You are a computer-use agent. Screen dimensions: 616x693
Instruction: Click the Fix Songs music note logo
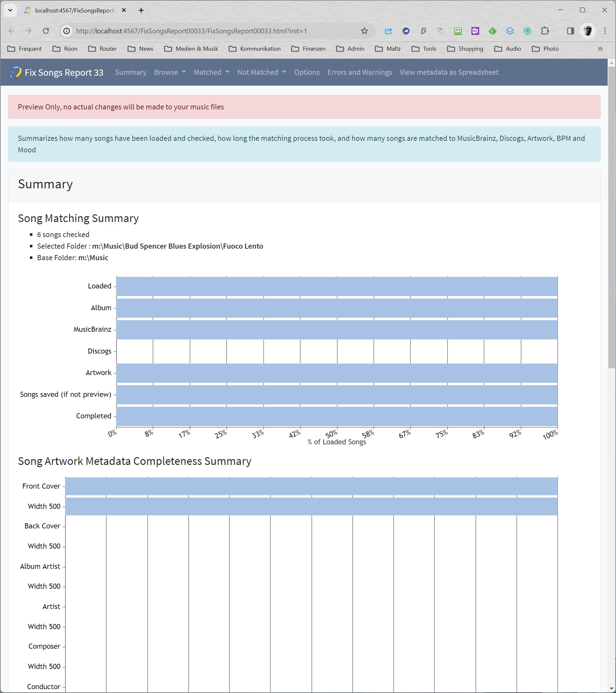tap(15, 72)
